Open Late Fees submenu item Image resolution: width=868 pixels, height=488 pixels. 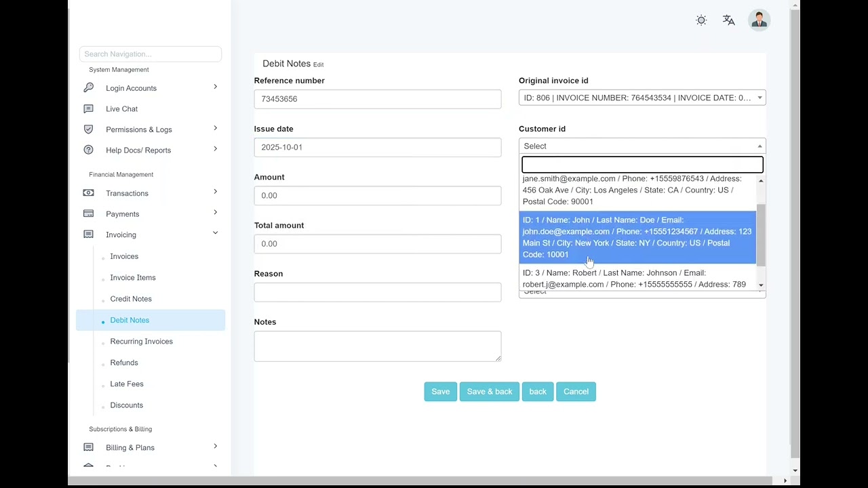(127, 384)
